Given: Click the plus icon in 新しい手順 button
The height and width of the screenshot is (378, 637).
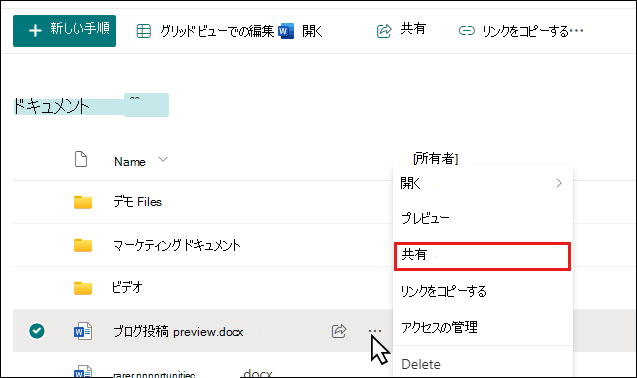Looking at the screenshot, I should (35, 30).
